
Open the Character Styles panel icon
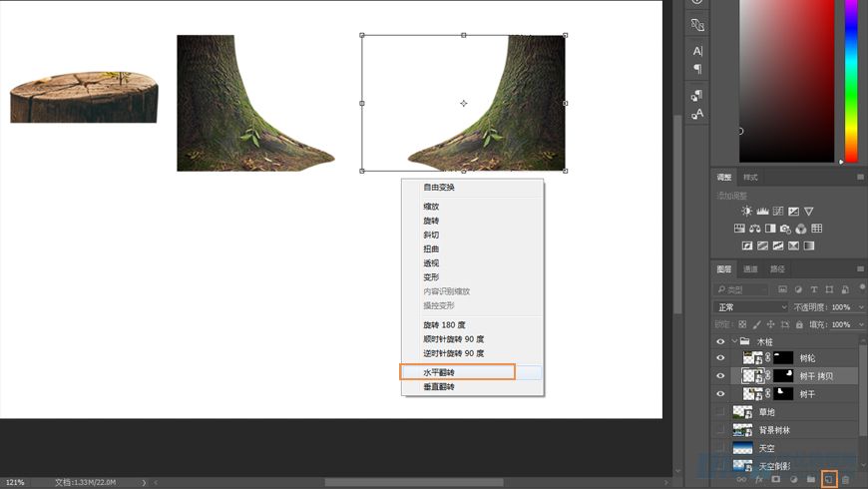point(697,114)
